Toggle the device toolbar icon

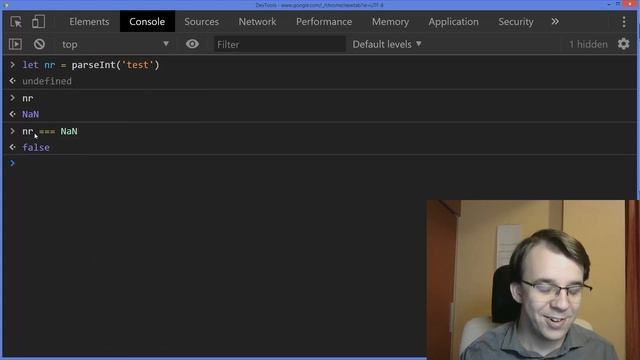click(x=38, y=22)
